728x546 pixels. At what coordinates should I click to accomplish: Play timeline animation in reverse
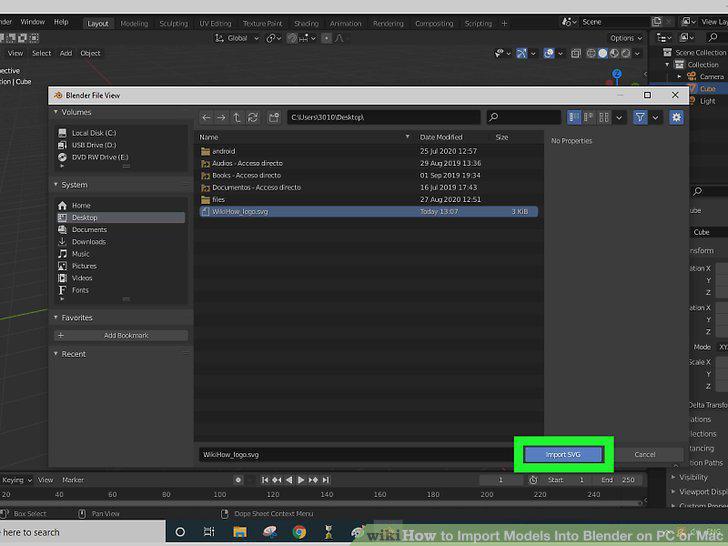coord(289,480)
